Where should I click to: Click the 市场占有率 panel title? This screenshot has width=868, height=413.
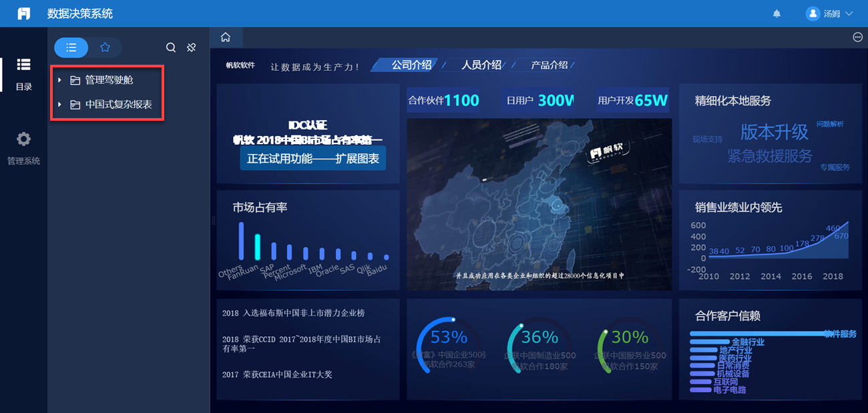point(260,208)
